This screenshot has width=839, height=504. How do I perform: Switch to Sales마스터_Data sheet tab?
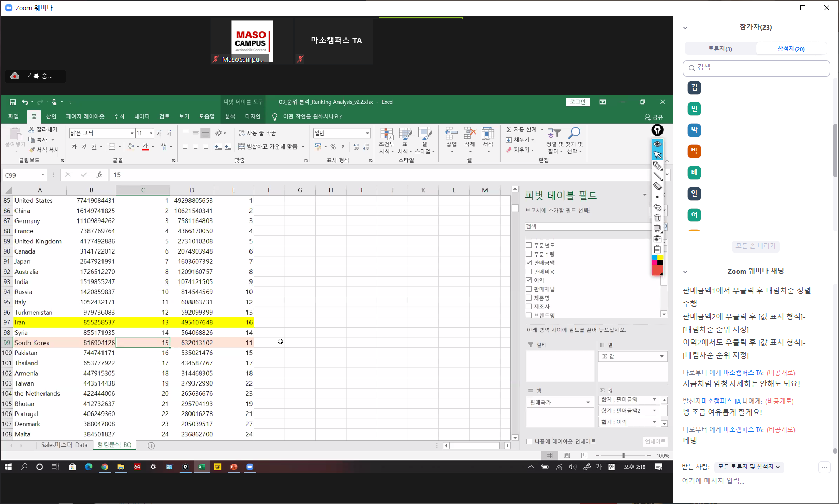[64, 445]
